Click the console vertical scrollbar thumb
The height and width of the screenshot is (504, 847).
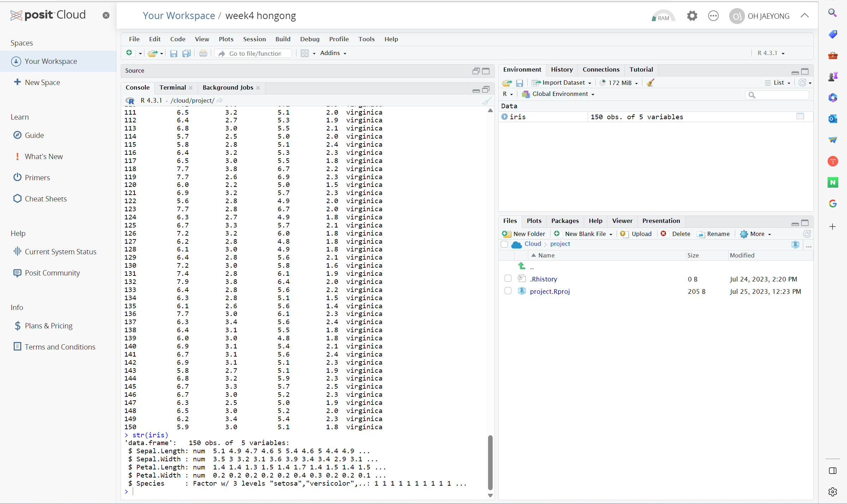pyautogui.click(x=490, y=462)
